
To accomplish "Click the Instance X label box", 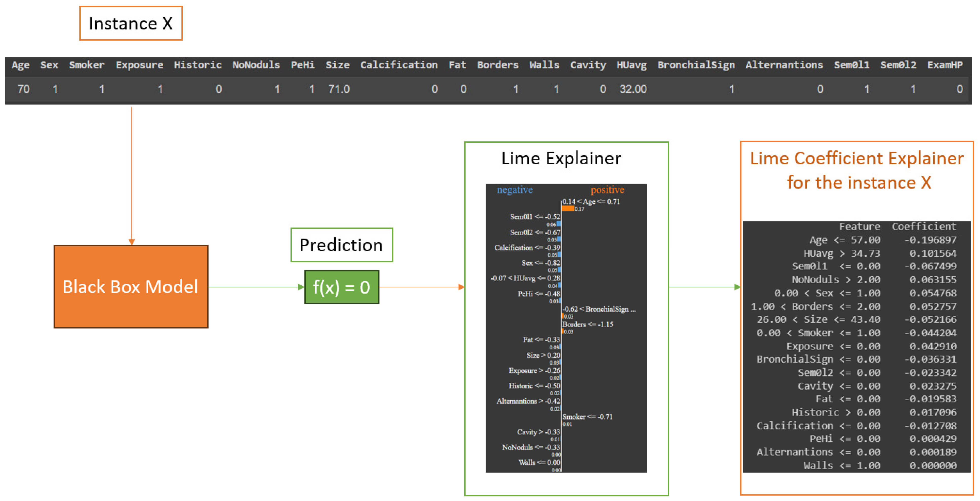I will pyautogui.click(x=130, y=23).
